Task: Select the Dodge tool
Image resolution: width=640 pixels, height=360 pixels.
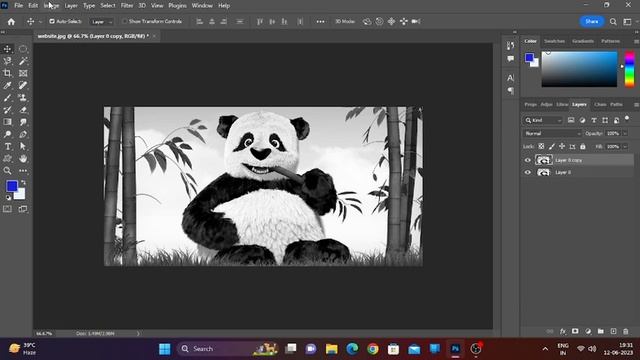Action: click(7, 134)
